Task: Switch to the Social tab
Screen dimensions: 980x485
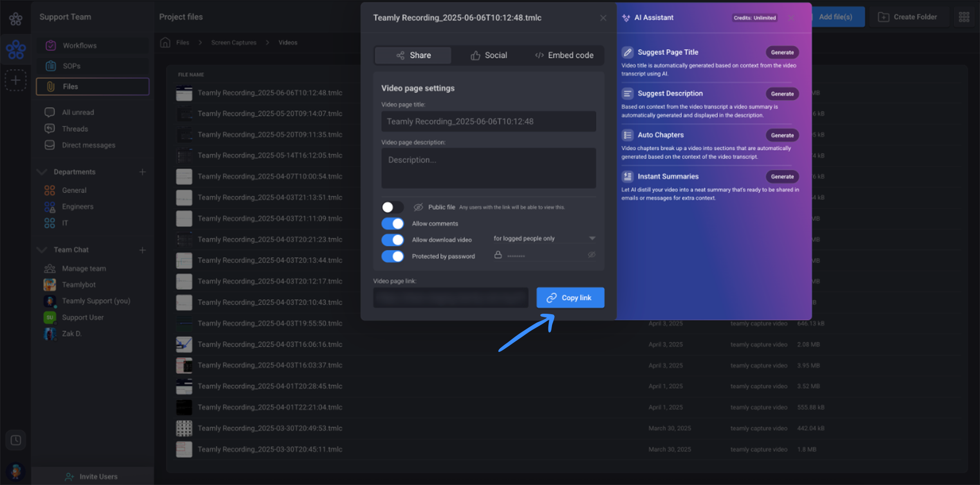Action: pyautogui.click(x=489, y=55)
